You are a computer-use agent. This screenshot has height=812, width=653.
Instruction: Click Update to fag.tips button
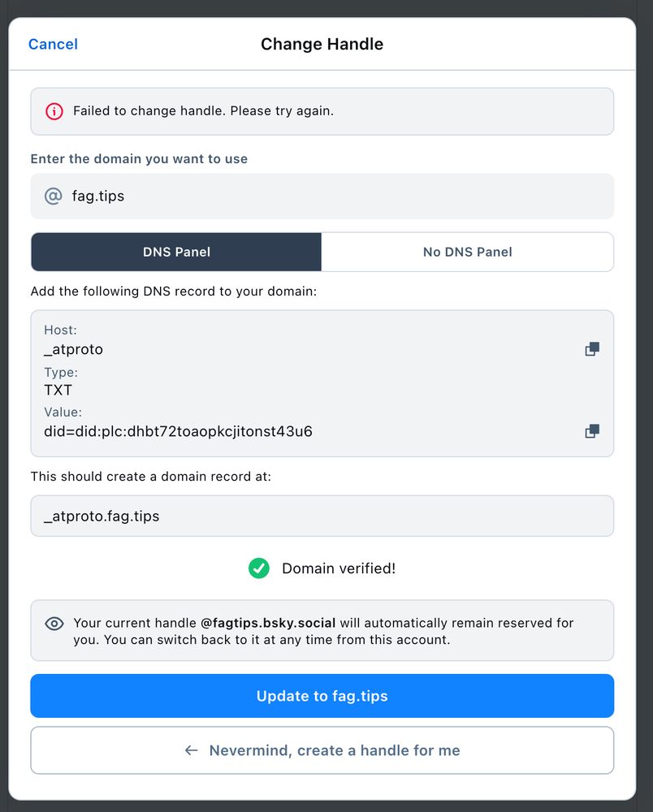click(x=322, y=696)
